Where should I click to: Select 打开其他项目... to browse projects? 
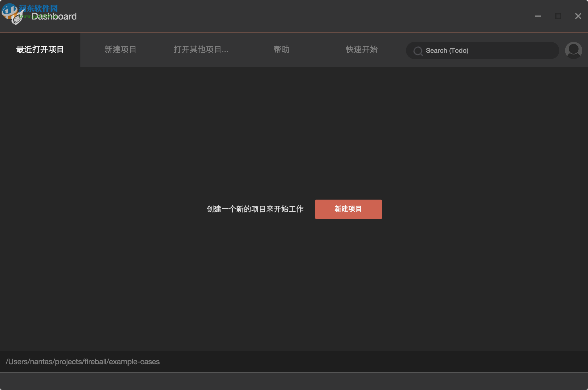point(201,49)
